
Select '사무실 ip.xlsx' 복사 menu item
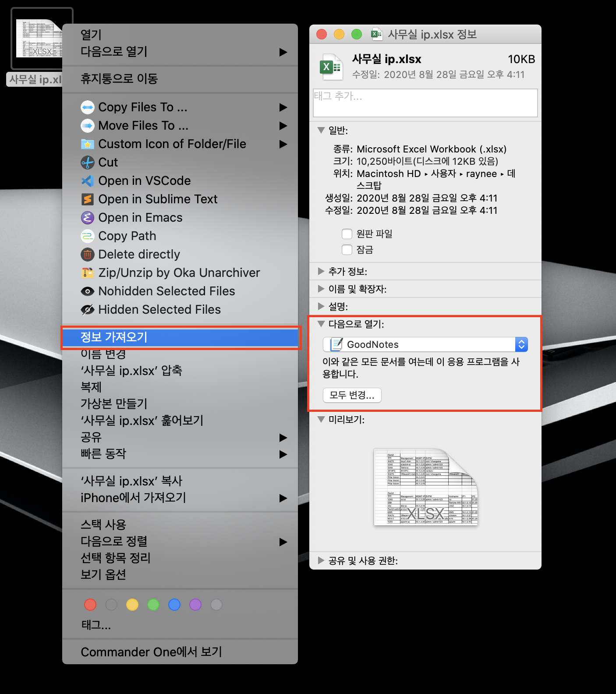tap(180, 481)
